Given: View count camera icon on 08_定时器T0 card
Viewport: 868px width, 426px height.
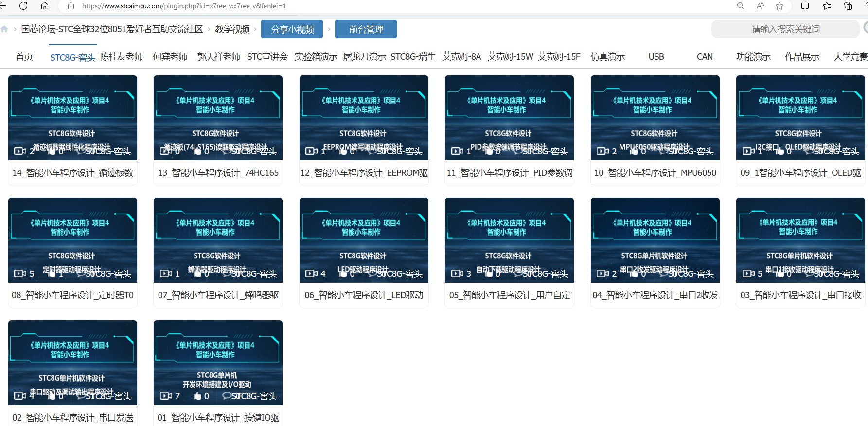Looking at the screenshot, I should (20, 273).
